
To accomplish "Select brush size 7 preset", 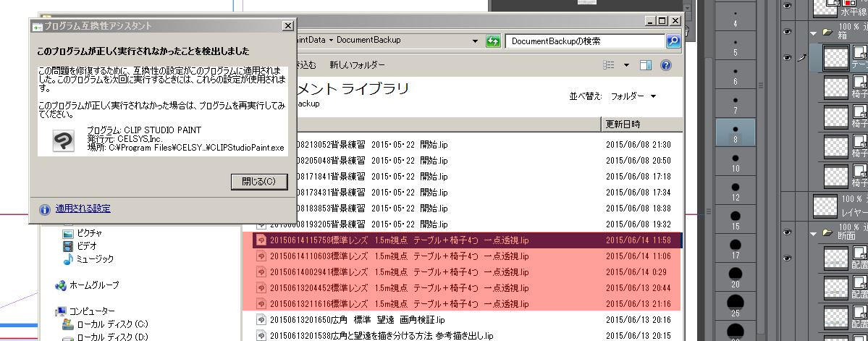I will pos(735,104).
